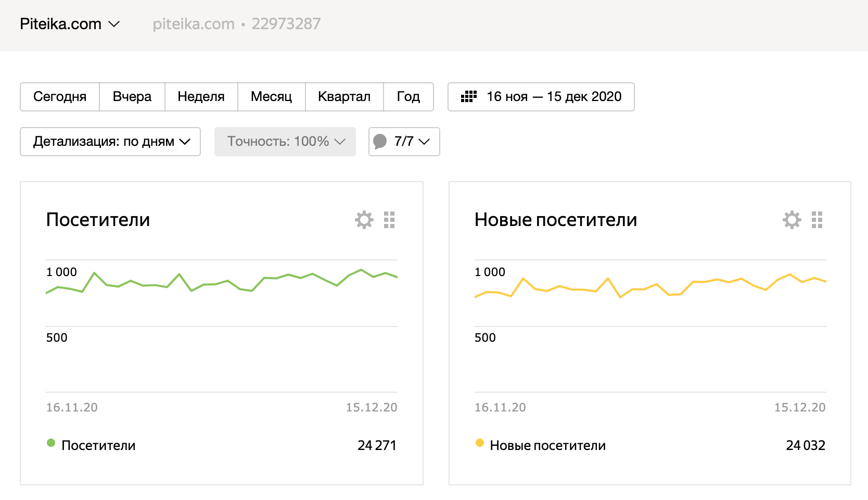Expand the Piteika.com site selector
The image size is (868, 500).
[x=70, y=24]
